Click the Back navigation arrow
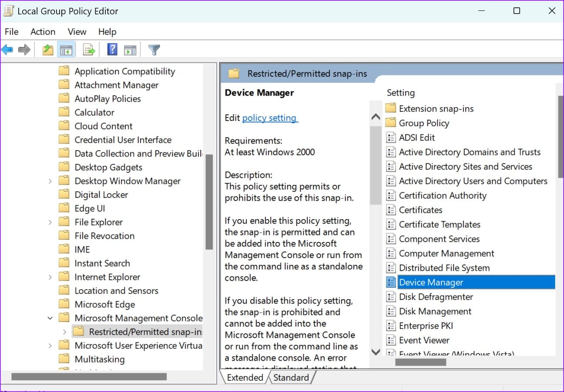This screenshot has width=564, height=392. point(7,49)
